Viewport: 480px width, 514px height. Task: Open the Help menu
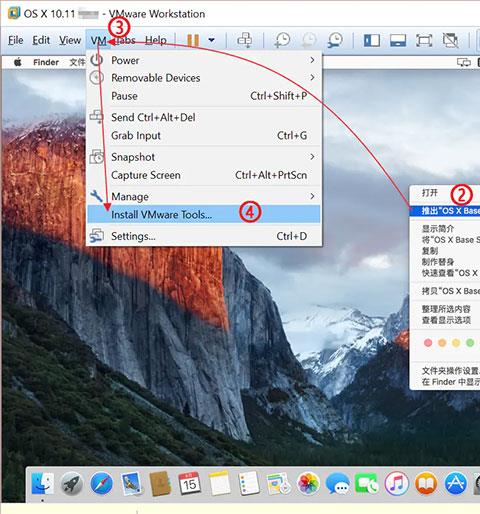point(156,40)
